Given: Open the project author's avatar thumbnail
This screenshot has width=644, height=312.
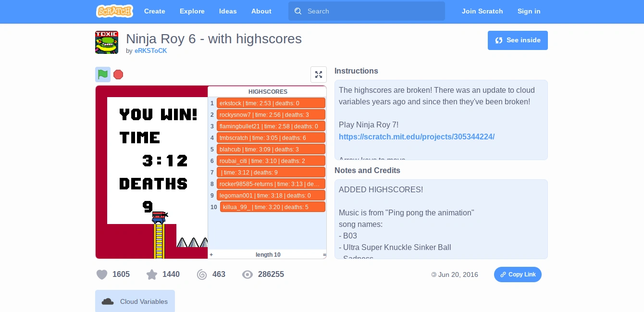Looking at the screenshot, I should tap(107, 42).
